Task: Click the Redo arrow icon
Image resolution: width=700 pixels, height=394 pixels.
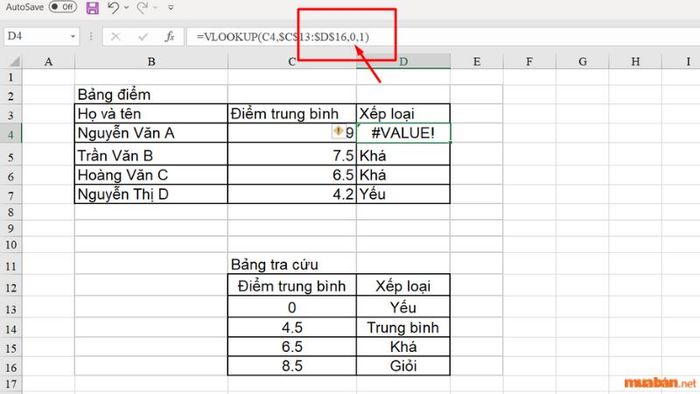Action: pos(142,8)
